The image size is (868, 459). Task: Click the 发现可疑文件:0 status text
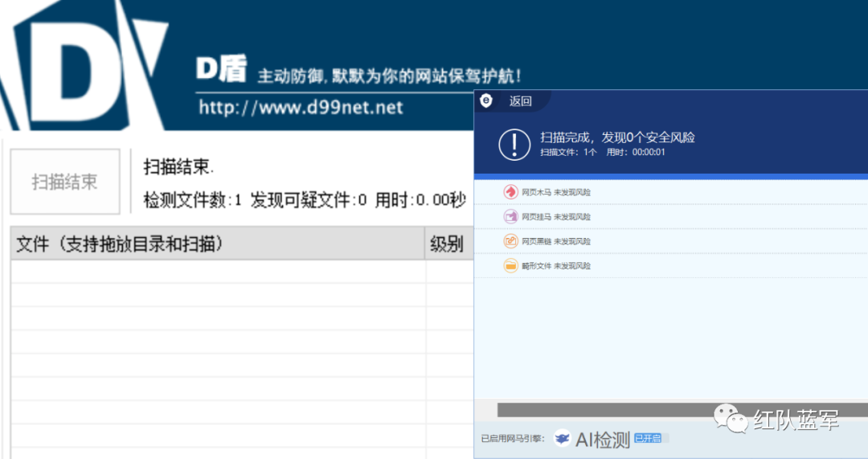point(309,199)
